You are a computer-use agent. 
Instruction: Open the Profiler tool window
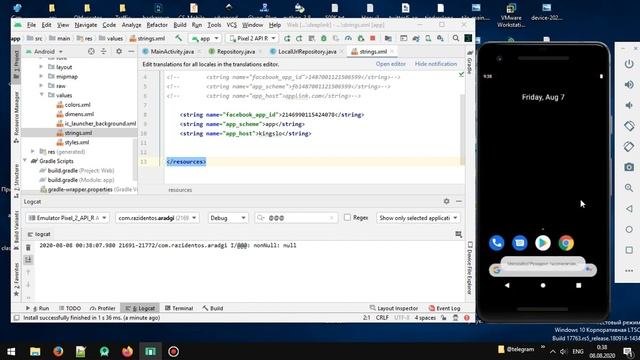click(102, 308)
